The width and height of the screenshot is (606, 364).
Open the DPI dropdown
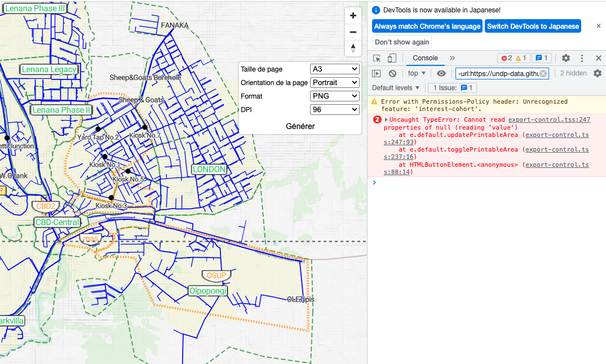335,110
